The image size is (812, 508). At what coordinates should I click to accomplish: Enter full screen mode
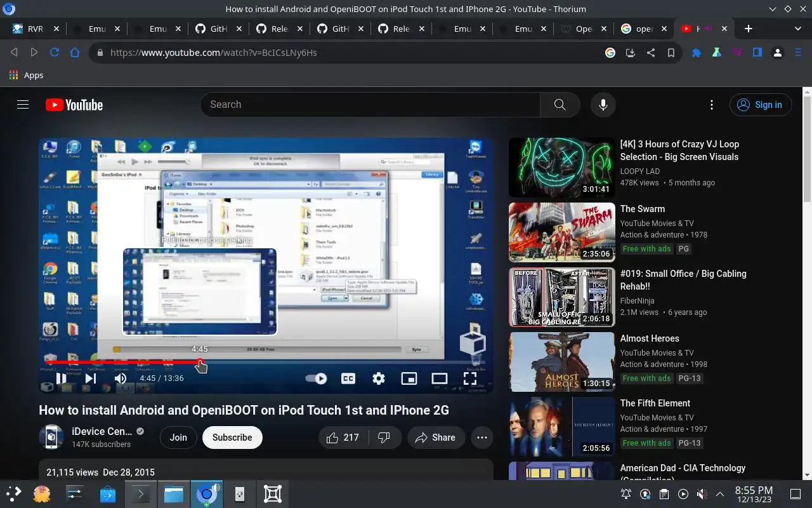470,378
